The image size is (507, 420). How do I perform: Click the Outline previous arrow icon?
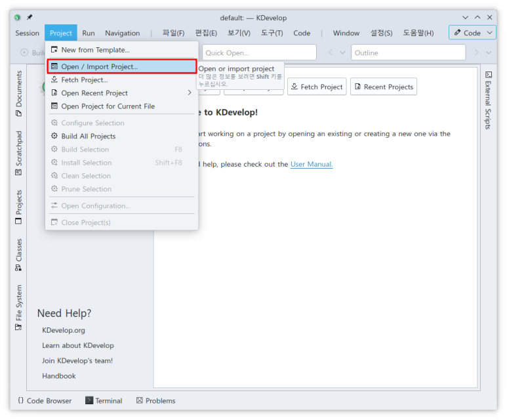330,52
